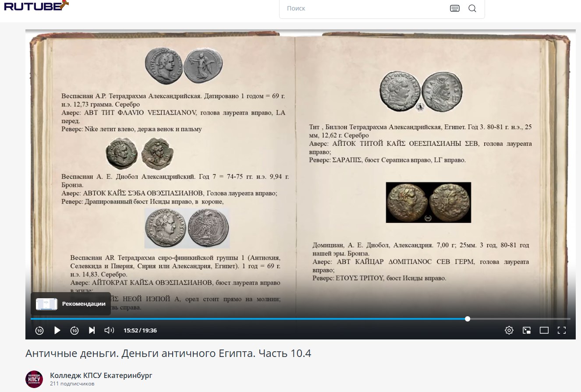Jump to the next video

(x=92, y=330)
